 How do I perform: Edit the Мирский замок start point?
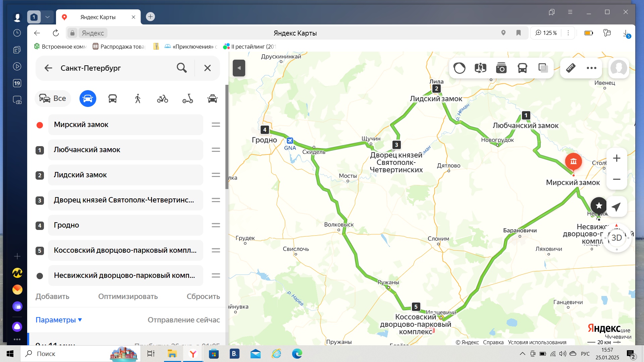tap(126, 125)
